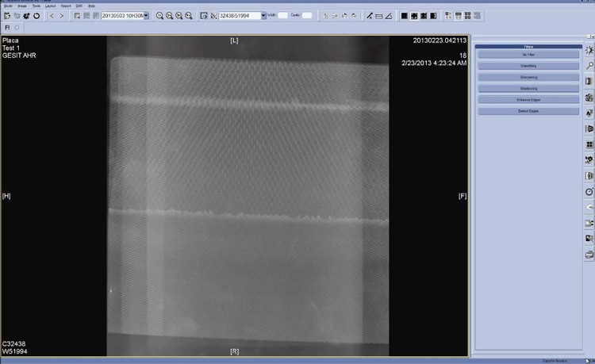The image size is (595, 364).
Task: Choose the 2x2 grid tile icon
Action: [467, 16]
